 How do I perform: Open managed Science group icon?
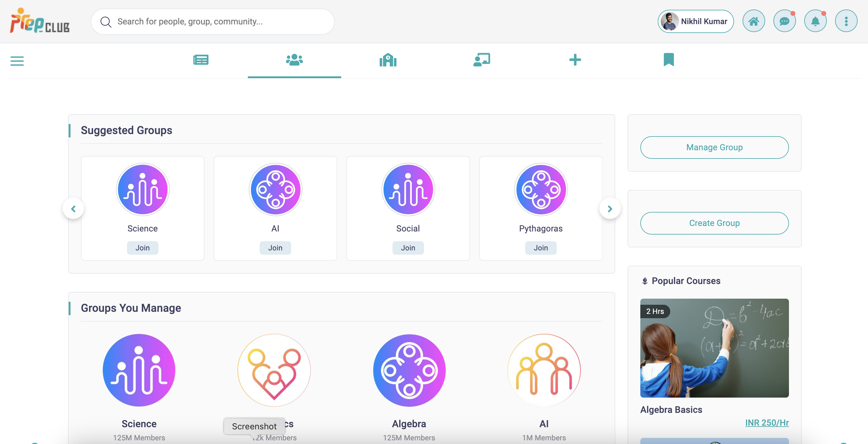click(139, 370)
